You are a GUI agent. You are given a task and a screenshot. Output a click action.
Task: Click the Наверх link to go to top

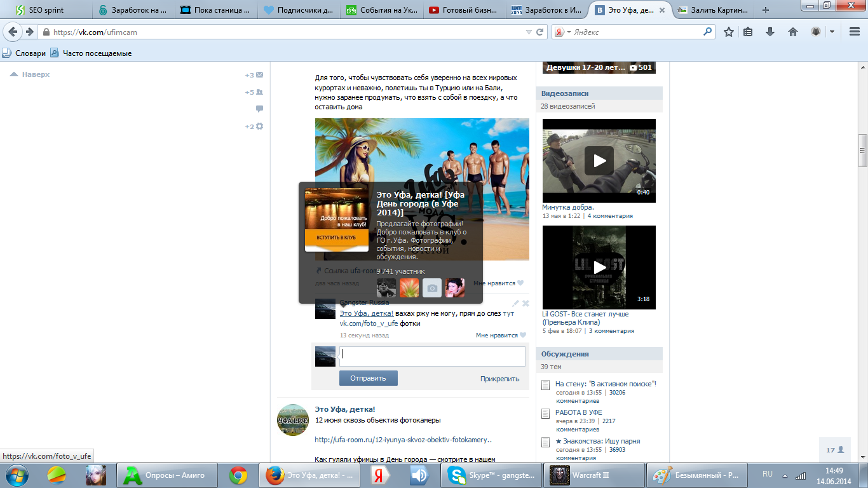point(30,74)
